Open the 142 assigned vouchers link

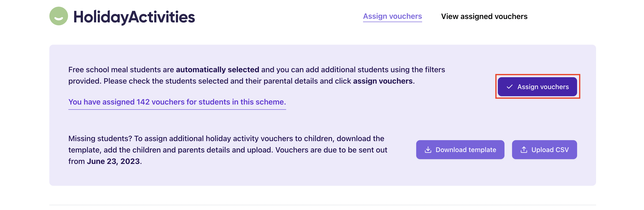click(x=177, y=102)
